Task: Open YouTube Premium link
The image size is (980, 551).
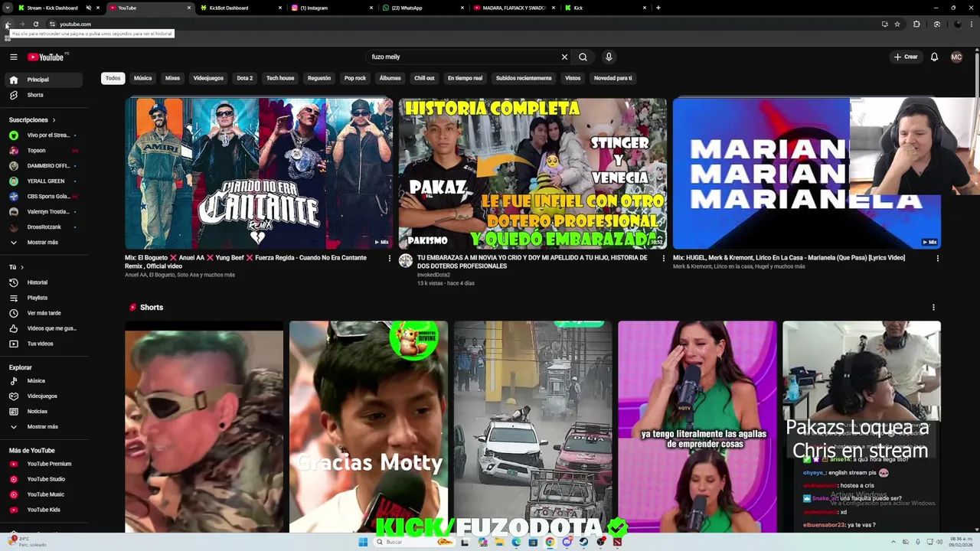Action: tap(43, 464)
